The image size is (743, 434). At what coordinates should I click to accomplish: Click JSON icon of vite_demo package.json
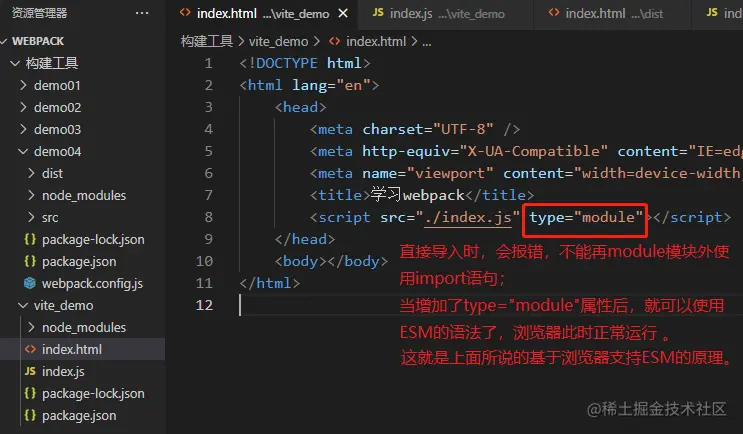pyautogui.click(x=30, y=415)
